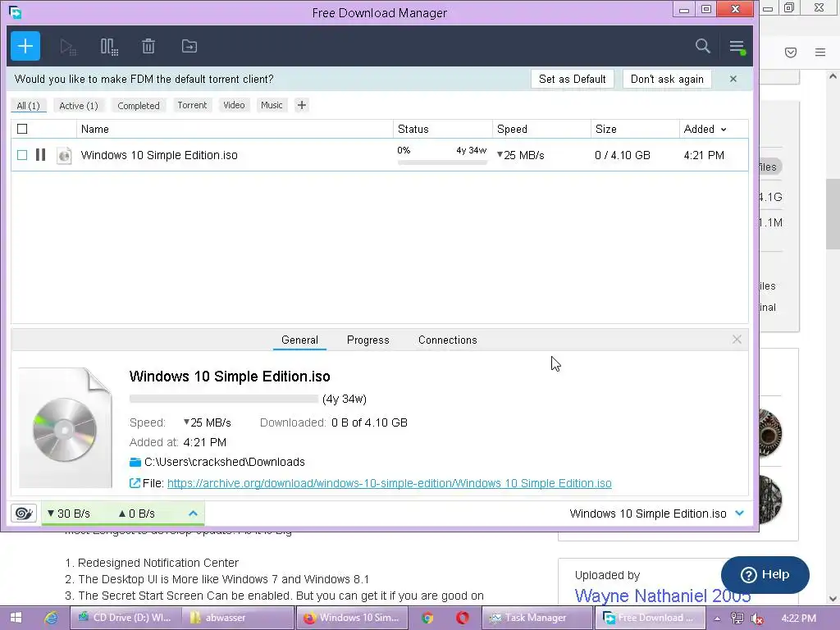Viewport: 840px width, 630px height.
Task: Open Opera from the taskbar
Action: [463, 618]
